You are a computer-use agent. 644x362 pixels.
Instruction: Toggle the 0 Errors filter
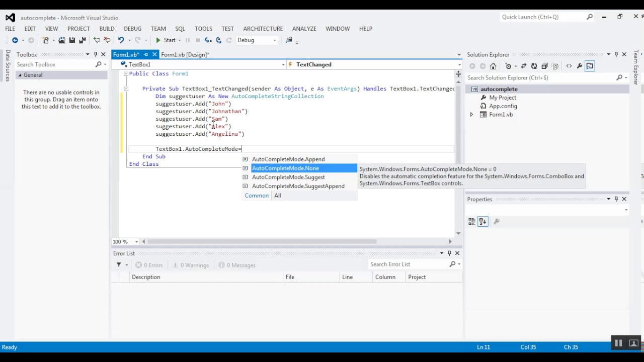[x=149, y=265]
